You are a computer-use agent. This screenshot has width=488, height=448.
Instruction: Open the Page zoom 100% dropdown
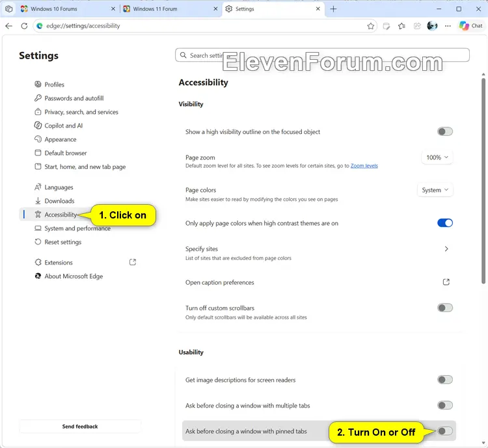tap(437, 157)
